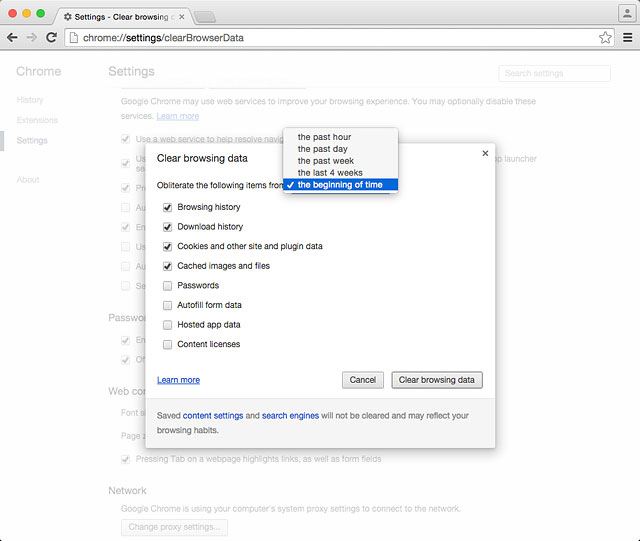Check the Content licenses option

167,345
